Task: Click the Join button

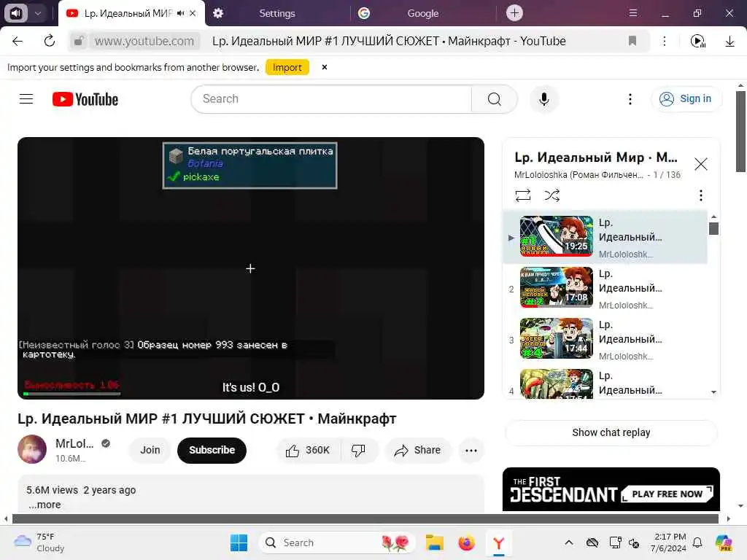Action: coord(150,450)
